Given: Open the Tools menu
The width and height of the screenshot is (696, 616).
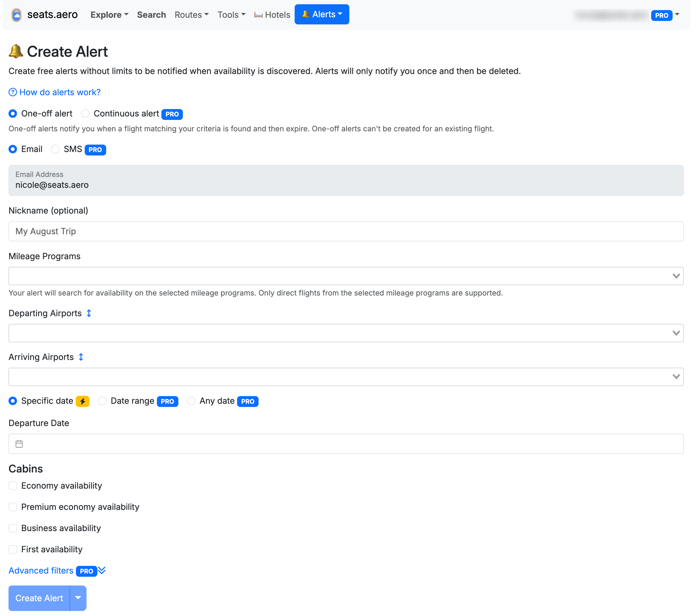Looking at the screenshot, I should [231, 15].
